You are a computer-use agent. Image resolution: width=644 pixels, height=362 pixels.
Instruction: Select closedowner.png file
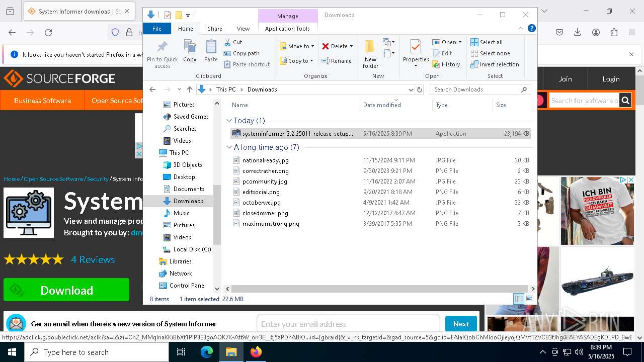pos(265,213)
